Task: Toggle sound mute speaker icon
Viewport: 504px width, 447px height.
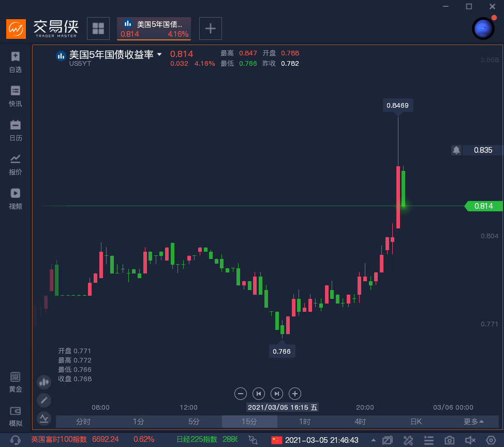Action: point(470,440)
